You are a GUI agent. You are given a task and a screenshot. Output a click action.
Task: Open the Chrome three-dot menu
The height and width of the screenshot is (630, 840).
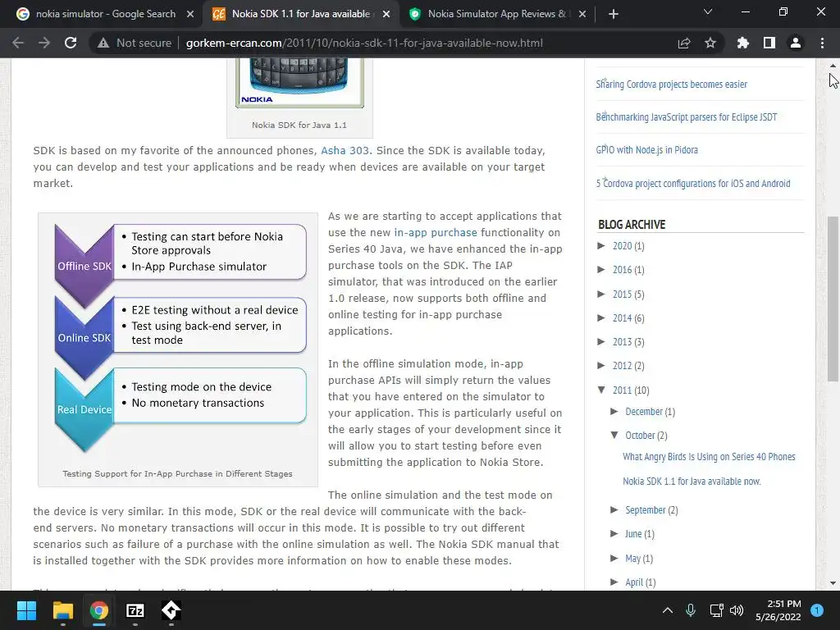click(822, 43)
